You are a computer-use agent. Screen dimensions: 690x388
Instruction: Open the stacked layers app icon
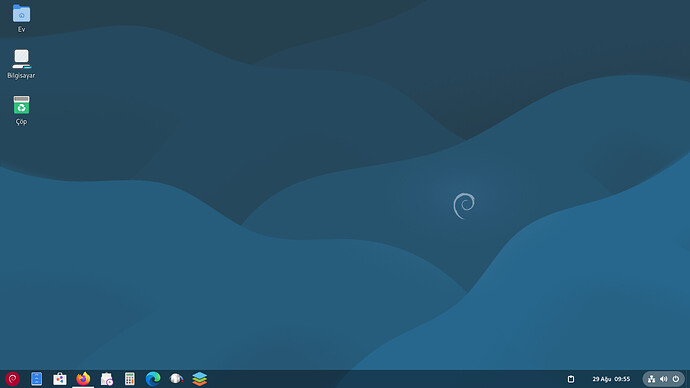pyautogui.click(x=200, y=379)
